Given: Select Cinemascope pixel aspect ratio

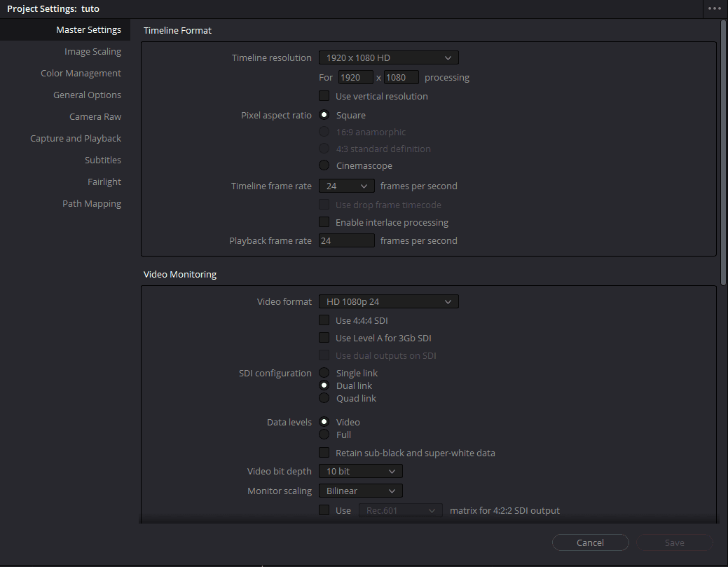Looking at the screenshot, I should [x=324, y=165].
